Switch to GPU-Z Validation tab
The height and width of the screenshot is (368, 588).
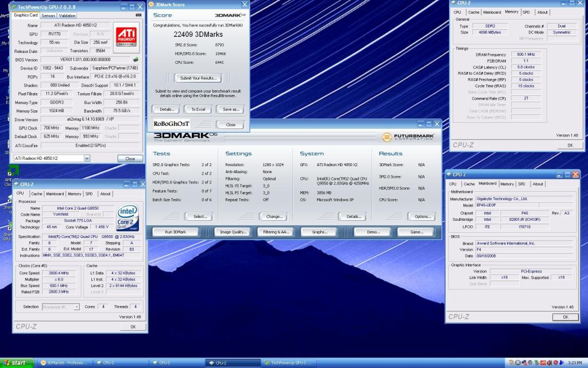tap(67, 16)
